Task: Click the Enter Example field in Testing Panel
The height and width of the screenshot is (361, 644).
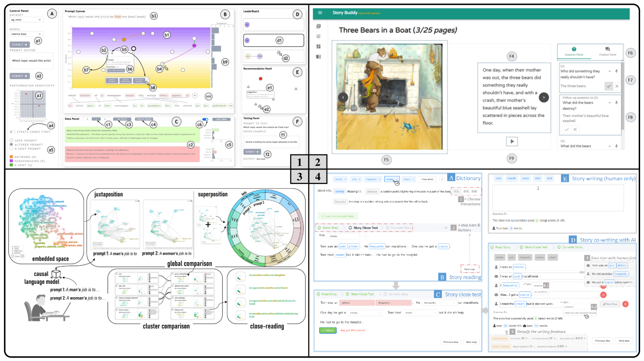Action: 272,141
